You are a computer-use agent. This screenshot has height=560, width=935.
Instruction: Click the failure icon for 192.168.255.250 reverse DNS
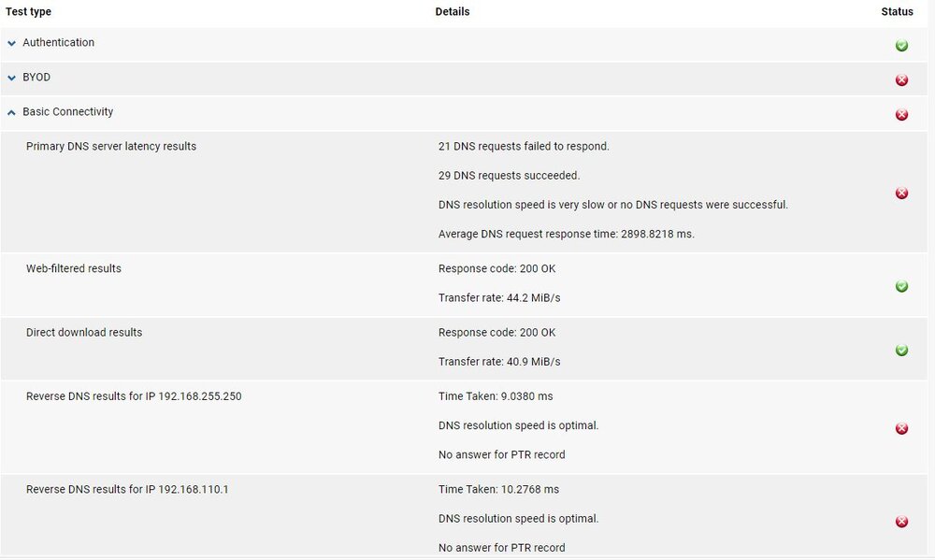point(901,428)
